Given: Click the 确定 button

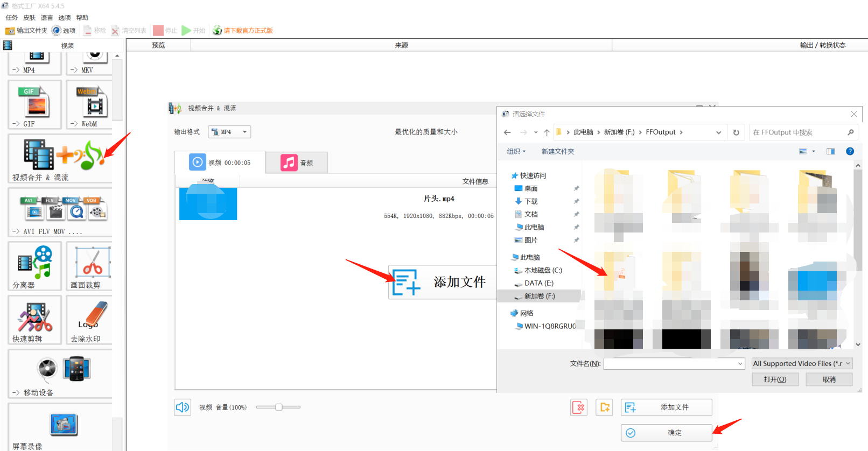Looking at the screenshot, I should click(666, 433).
